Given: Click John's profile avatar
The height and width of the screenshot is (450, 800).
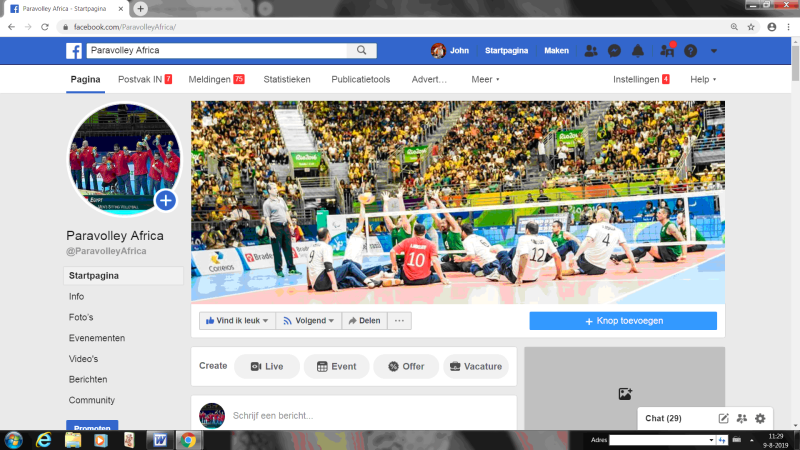Looking at the screenshot, I should 438,51.
